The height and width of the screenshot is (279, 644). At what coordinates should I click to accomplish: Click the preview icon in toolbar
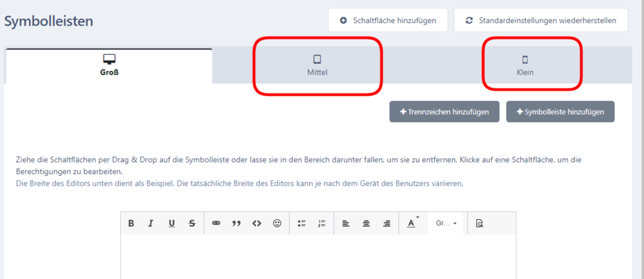click(479, 224)
